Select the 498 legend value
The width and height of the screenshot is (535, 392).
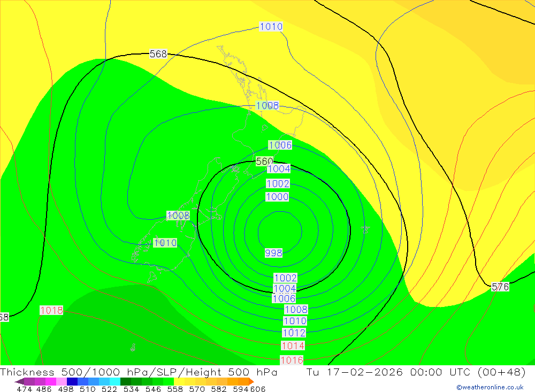click(x=66, y=389)
